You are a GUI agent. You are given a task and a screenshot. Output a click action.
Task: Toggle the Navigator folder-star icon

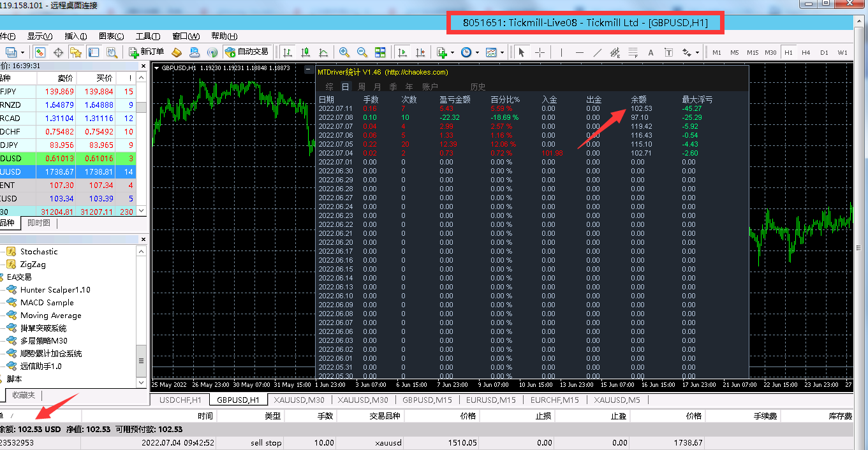(x=76, y=52)
